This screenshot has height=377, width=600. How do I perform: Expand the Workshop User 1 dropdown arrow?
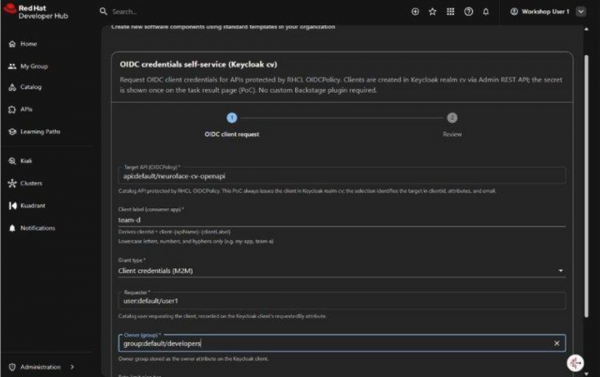(581, 11)
